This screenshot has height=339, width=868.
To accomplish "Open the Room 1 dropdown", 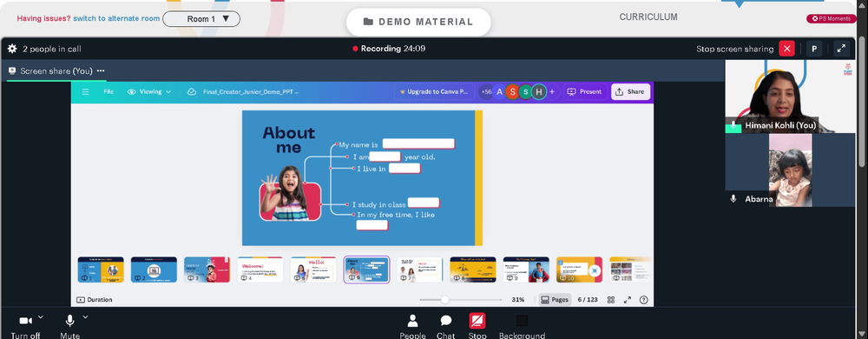I will [x=201, y=19].
